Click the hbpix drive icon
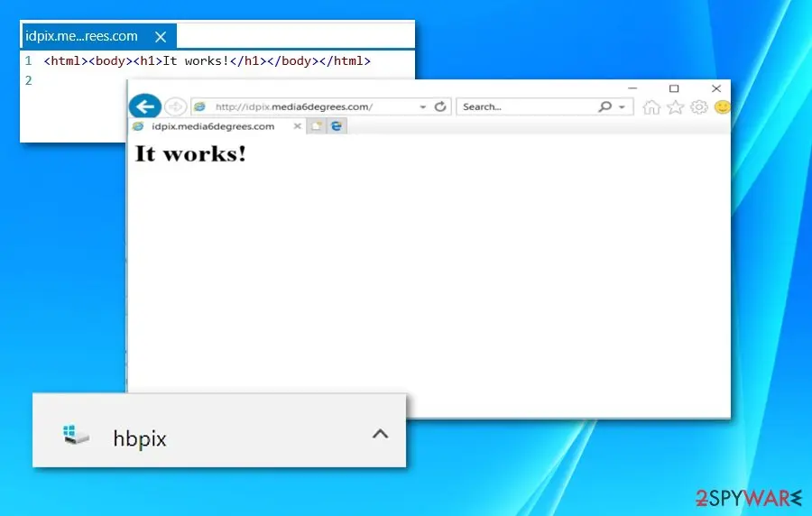Image resolution: width=812 pixels, height=516 pixels. point(76,435)
